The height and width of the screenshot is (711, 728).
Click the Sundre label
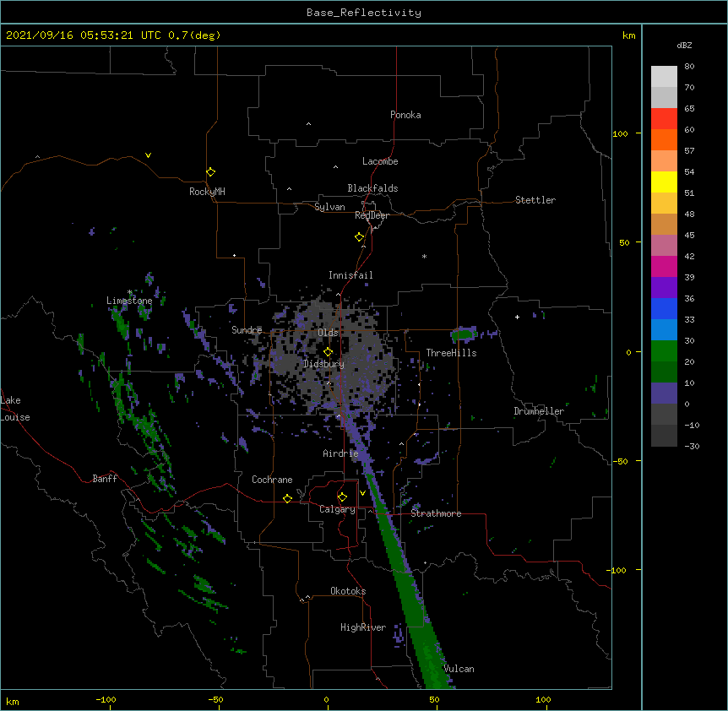[x=247, y=330]
